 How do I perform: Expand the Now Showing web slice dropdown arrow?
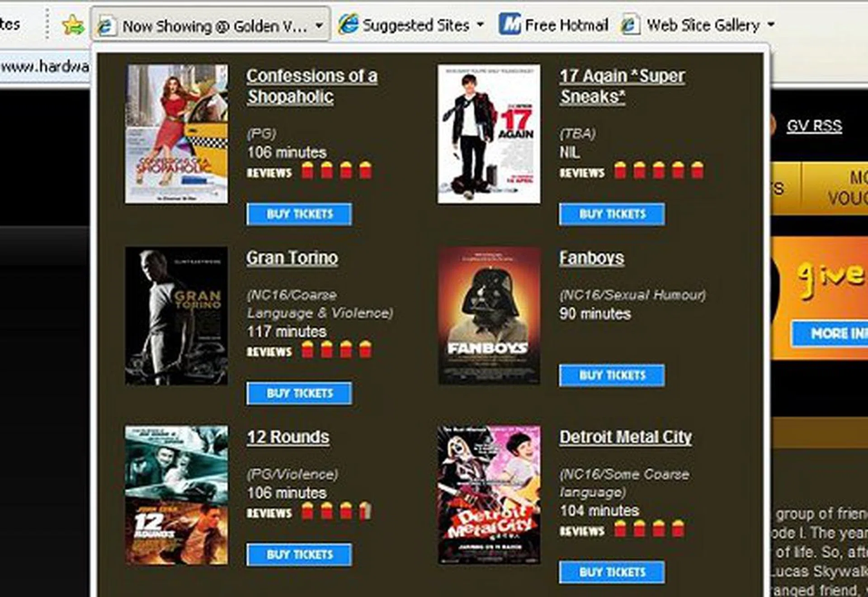click(x=319, y=25)
